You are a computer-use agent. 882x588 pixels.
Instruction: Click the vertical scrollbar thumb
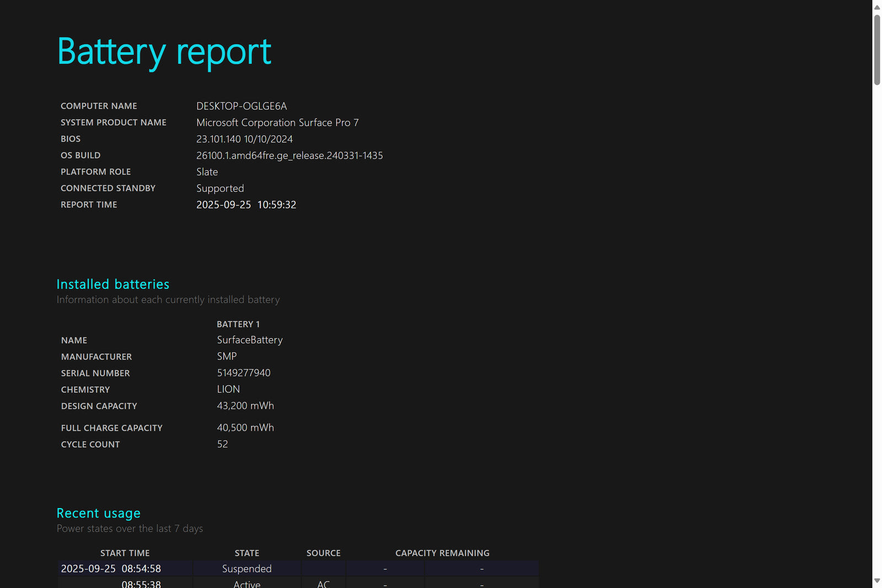(x=876, y=50)
